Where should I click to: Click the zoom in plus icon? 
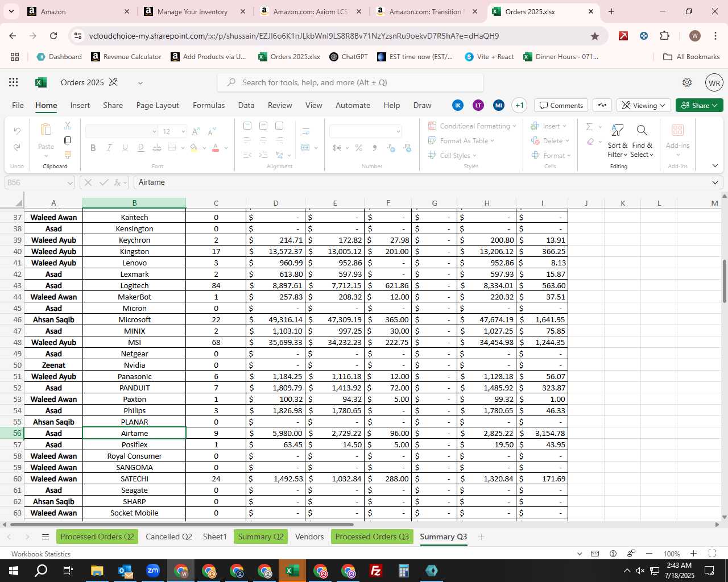693,554
